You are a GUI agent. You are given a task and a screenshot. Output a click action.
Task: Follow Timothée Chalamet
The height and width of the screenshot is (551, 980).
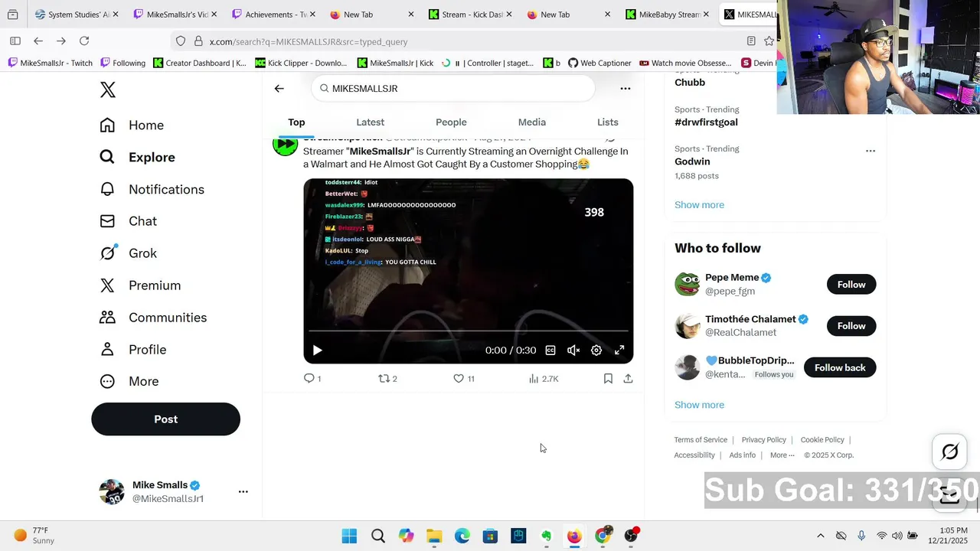point(851,326)
